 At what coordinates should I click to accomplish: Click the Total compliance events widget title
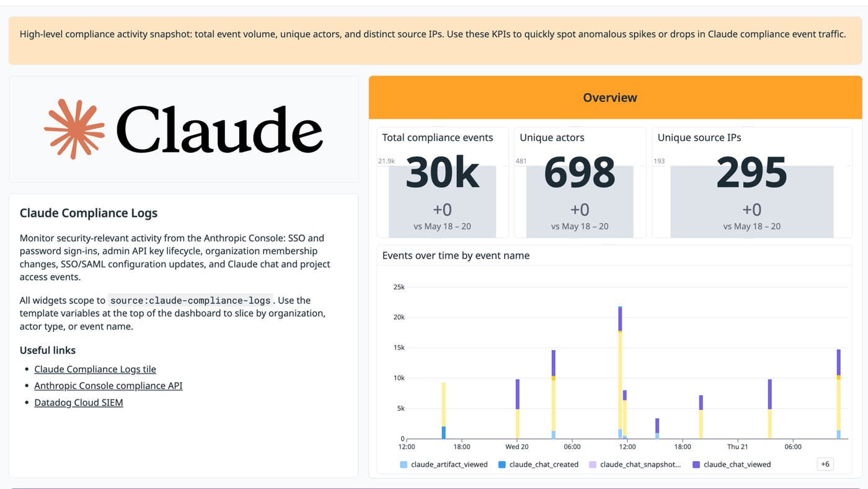click(x=438, y=138)
